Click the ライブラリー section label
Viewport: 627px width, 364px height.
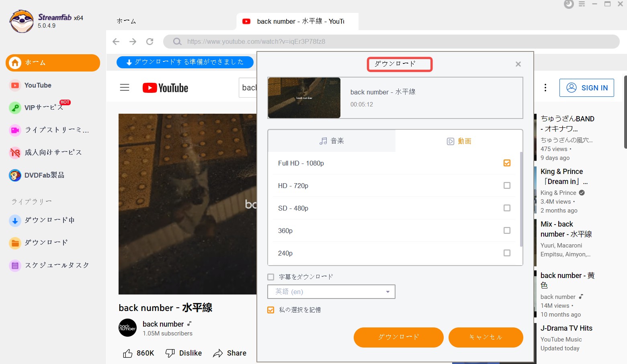(x=31, y=201)
